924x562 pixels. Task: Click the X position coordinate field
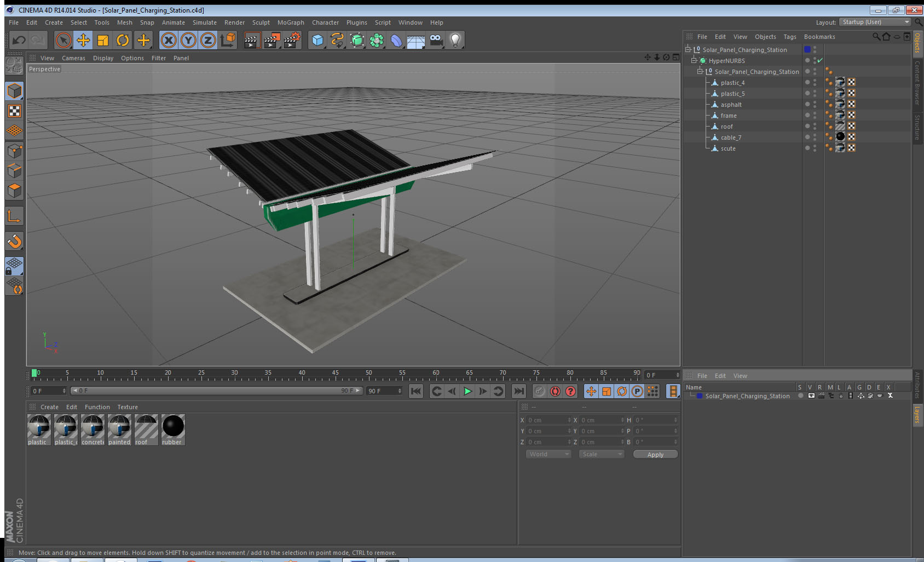[x=548, y=420]
